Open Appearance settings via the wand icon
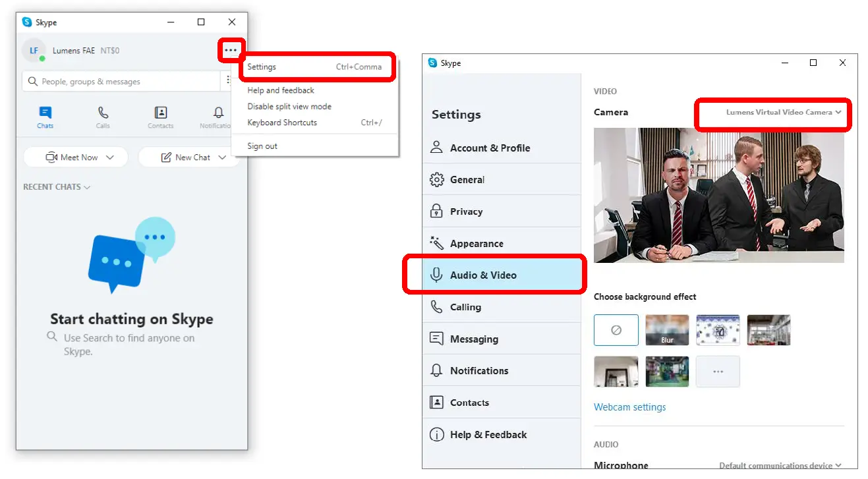Viewport: 868px width, 479px height. tap(436, 243)
